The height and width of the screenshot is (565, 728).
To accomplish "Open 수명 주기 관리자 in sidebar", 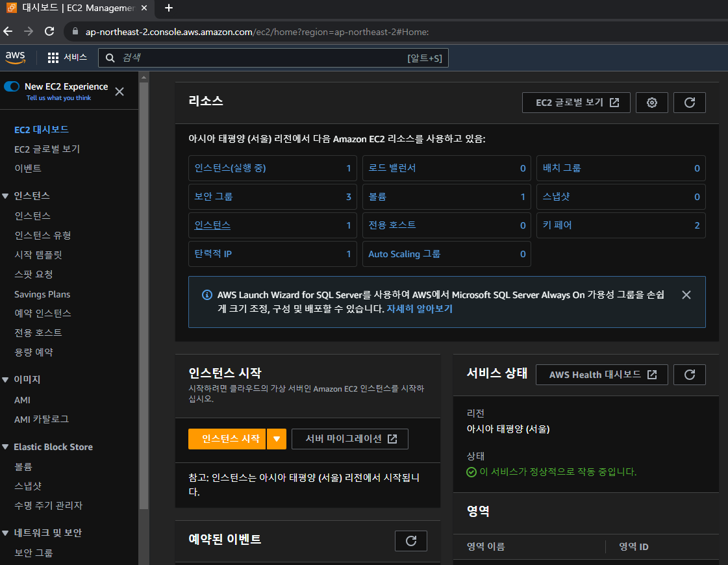I will 48,505.
